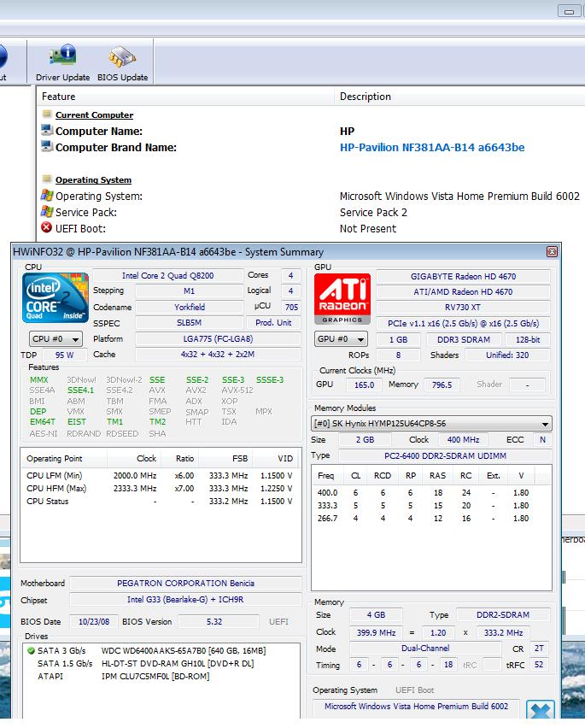585x728 pixels.
Task: Click the GPU memory clock 796.5 value
Action: coord(442,385)
